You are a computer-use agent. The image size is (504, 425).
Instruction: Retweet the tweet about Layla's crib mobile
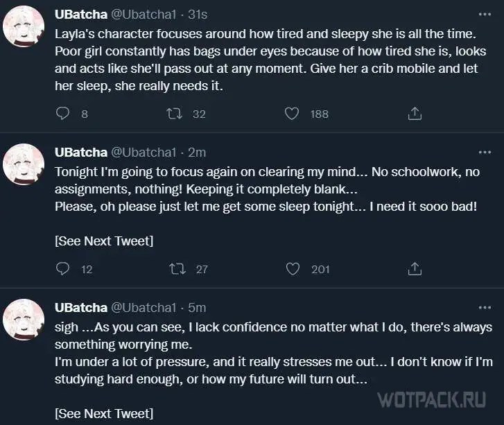pos(175,114)
